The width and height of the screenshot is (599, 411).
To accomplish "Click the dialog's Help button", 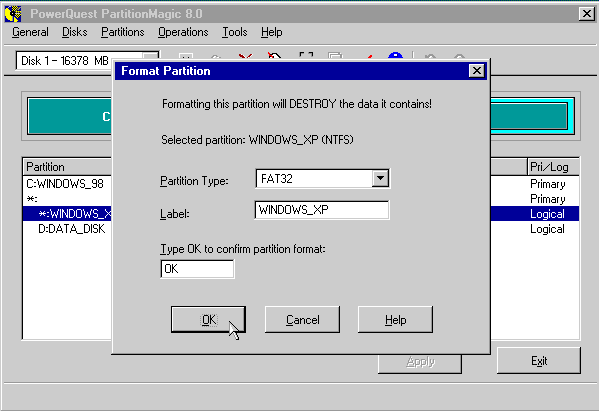I will pos(395,319).
